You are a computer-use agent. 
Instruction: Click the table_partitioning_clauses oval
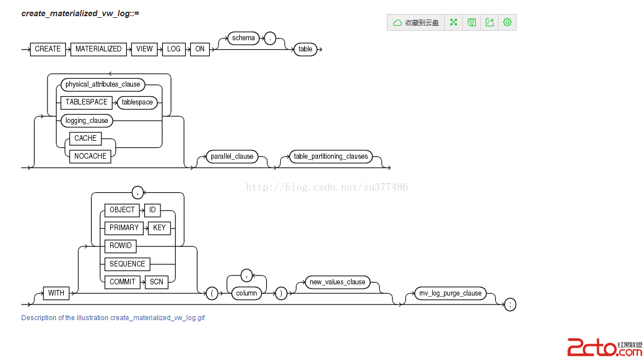[331, 156]
